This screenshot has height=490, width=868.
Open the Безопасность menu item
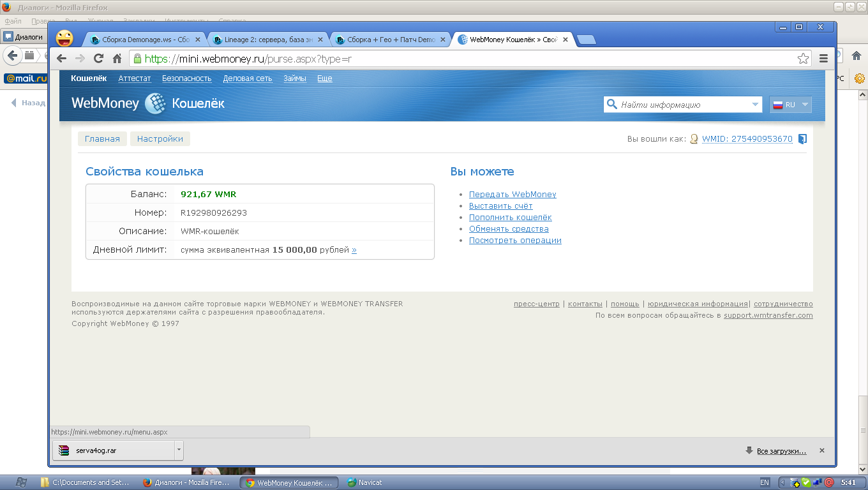(186, 78)
